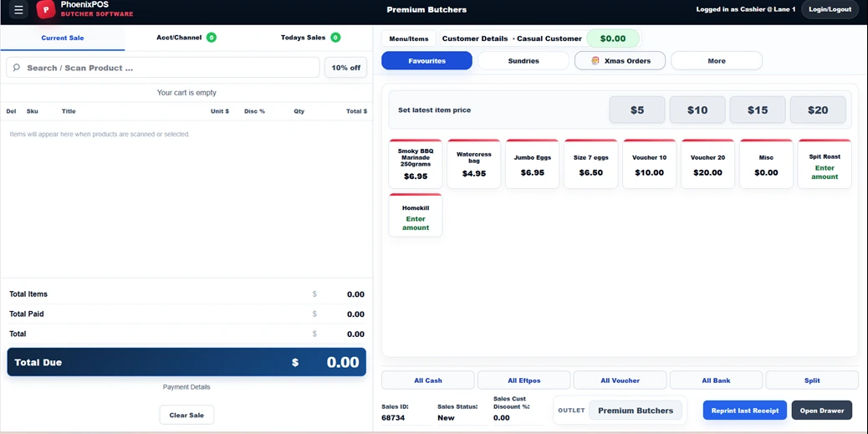Set latest item price to $5
The width and height of the screenshot is (868, 434).
click(637, 110)
